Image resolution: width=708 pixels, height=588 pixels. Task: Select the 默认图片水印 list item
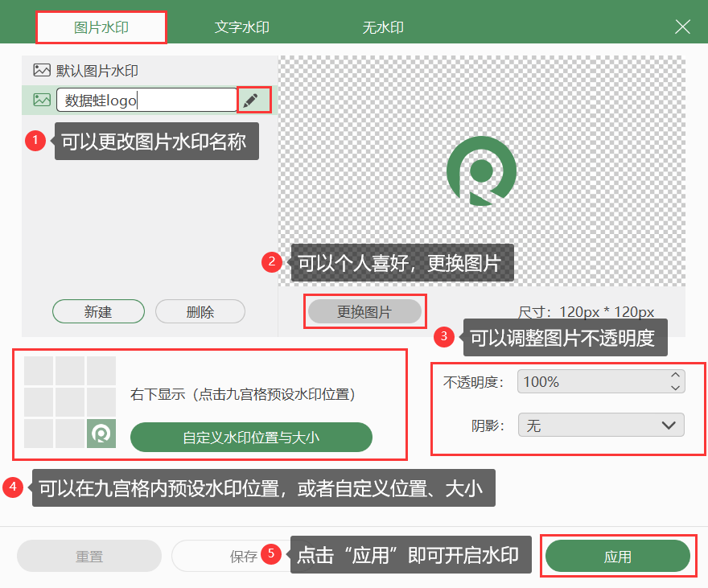tap(150, 71)
